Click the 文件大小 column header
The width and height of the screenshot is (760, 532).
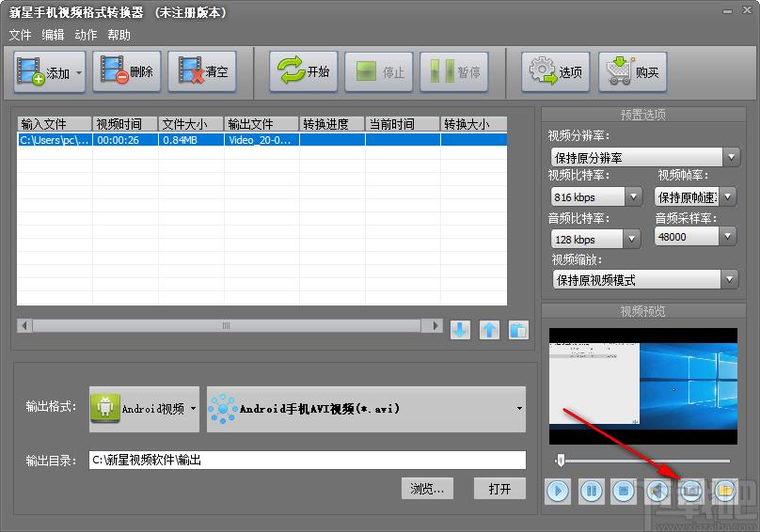(192, 124)
